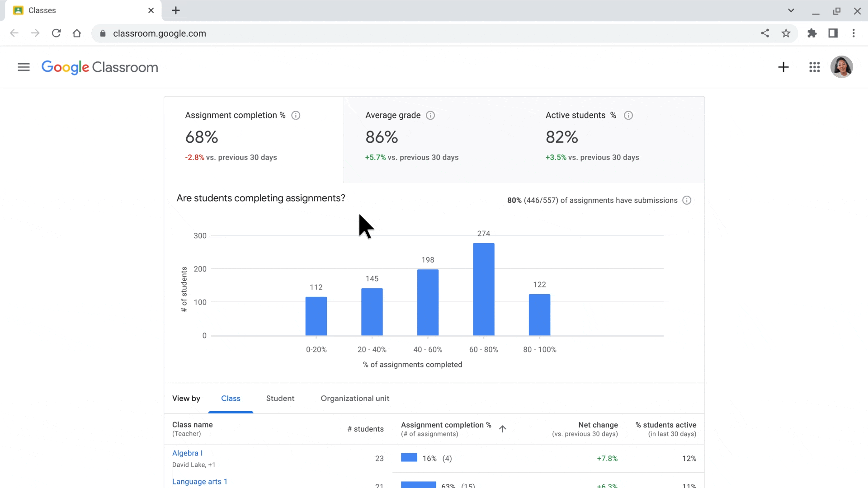The height and width of the screenshot is (488, 868).
Task: Click the Google apps grid icon
Action: (x=814, y=67)
